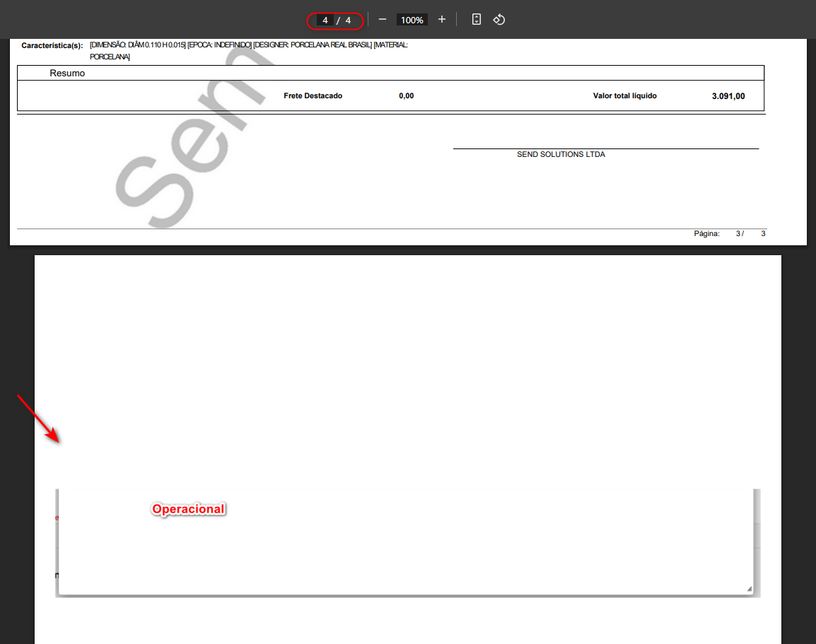Click the Característica(s) label
The image size is (816, 644).
click(52, 45)
